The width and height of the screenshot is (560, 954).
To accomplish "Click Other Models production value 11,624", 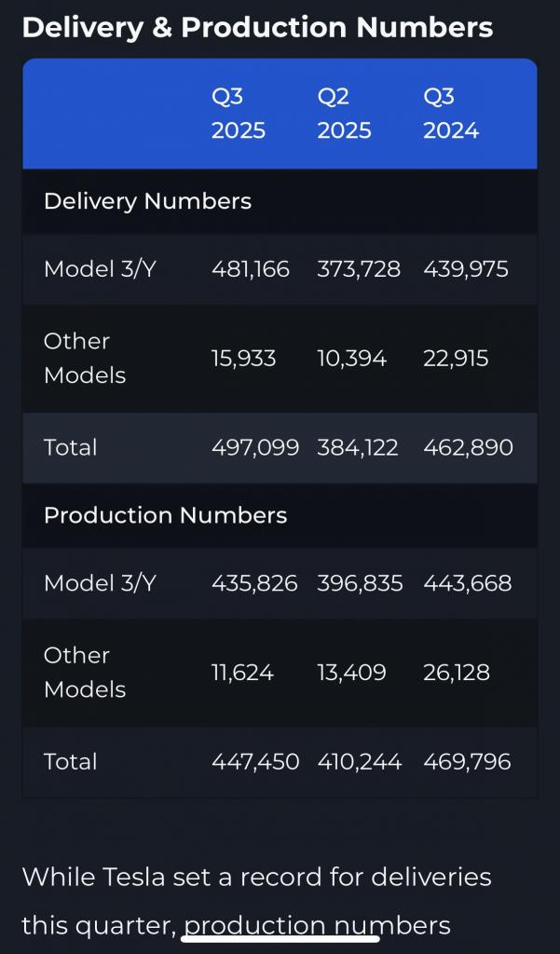I will click(242, 673).
